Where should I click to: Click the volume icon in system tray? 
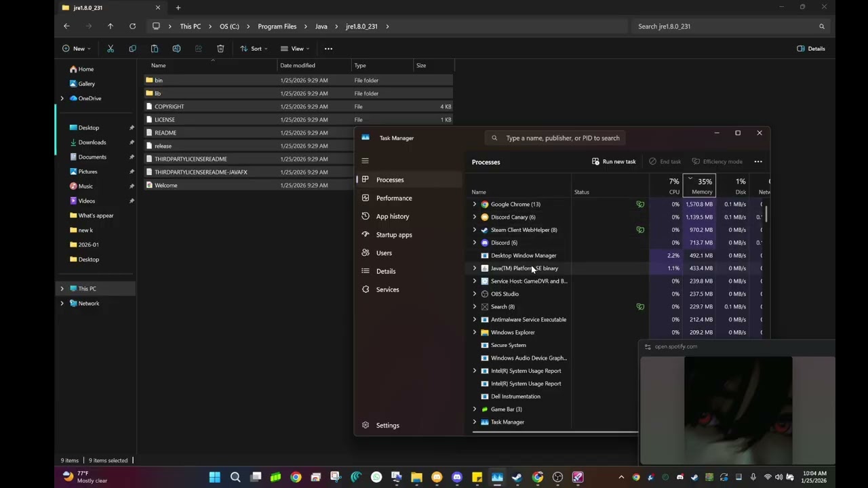coord(778,477)
